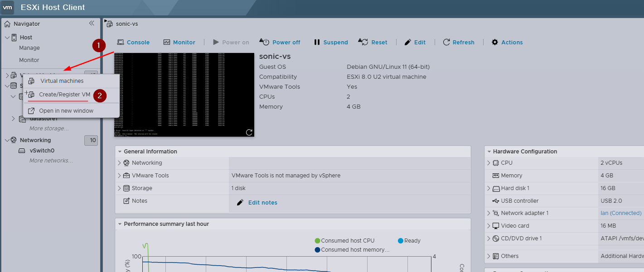Refresh the console thumbnail image

[x=249, y=132]
